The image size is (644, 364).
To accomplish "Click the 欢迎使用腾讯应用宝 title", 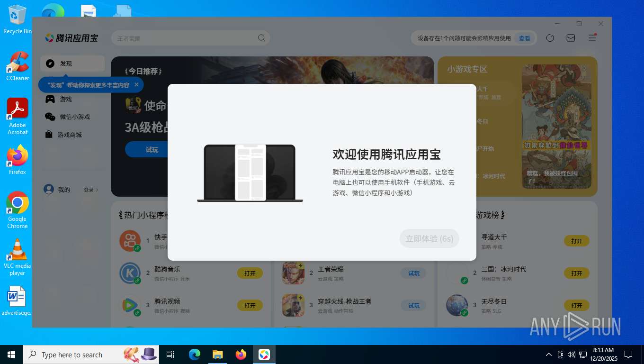I will click(x=386, y=155).
